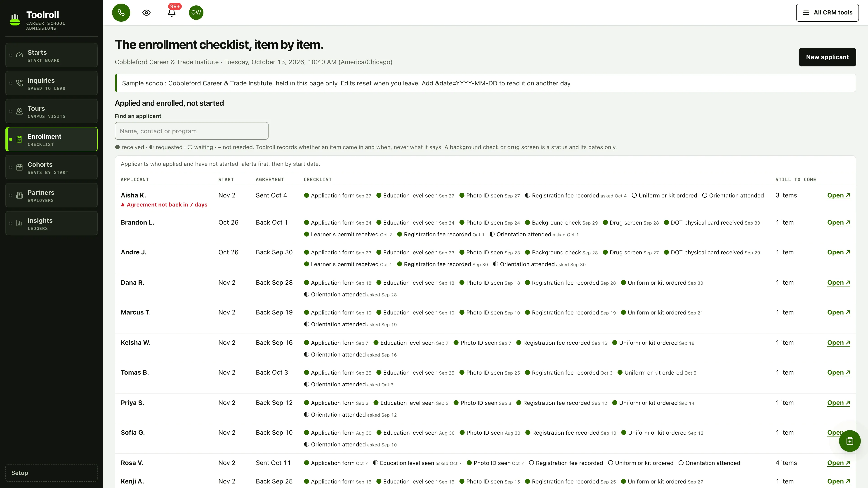Image resolution: width=868 pixels, height=488 pixels.
Task: Open the Setup button in sidebar
Action: 52,473
